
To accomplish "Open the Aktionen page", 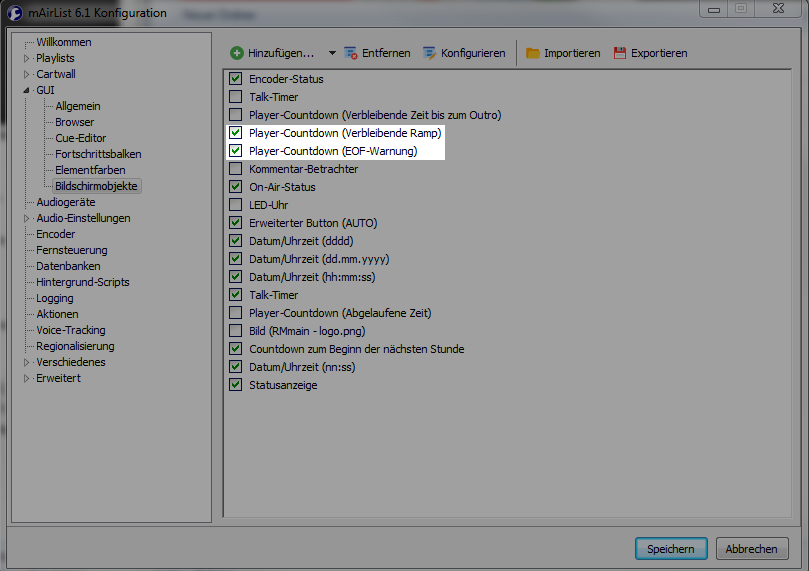I will [57, 314].
